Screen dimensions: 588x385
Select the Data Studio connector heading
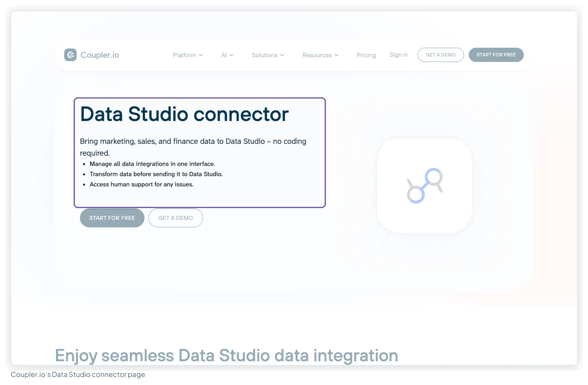click(184, 114)
